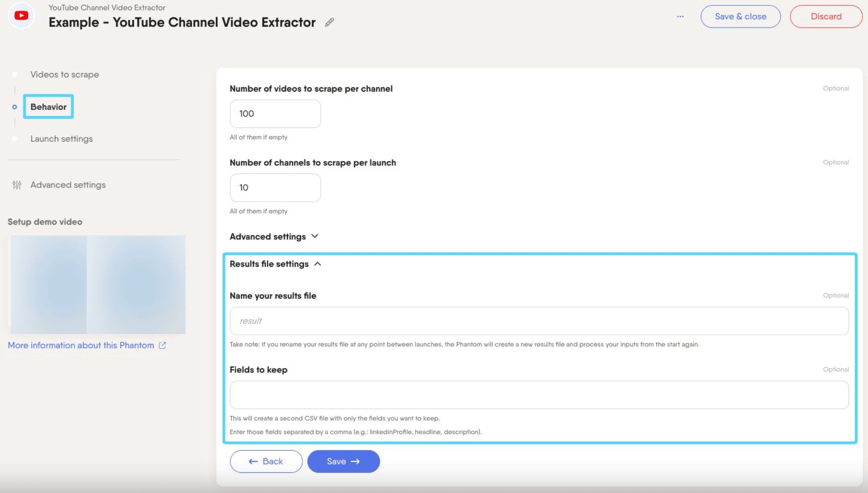Click the Setup demo video heading

pyautogui.click(x=45, y=222)
